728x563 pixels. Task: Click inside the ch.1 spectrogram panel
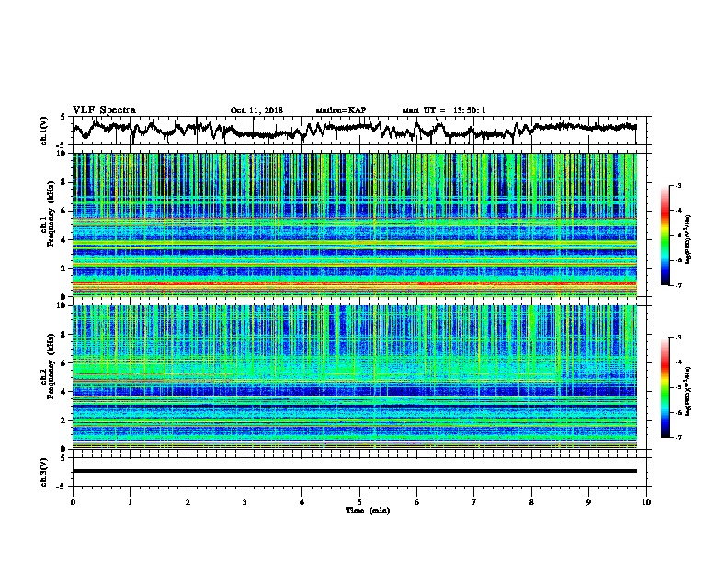tap(354, 224)
